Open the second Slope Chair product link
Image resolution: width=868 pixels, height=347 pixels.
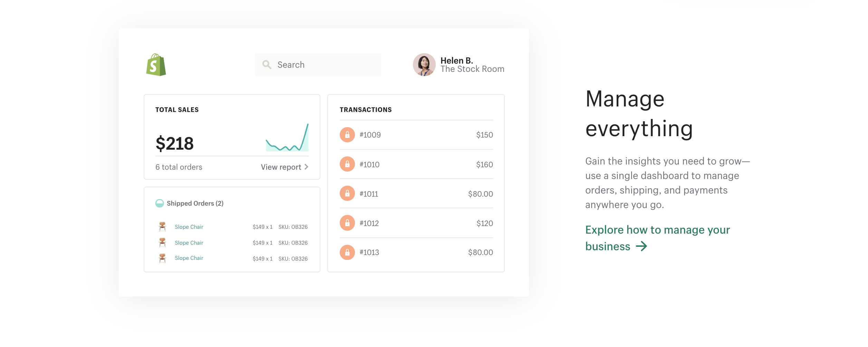tap(189, 243)
